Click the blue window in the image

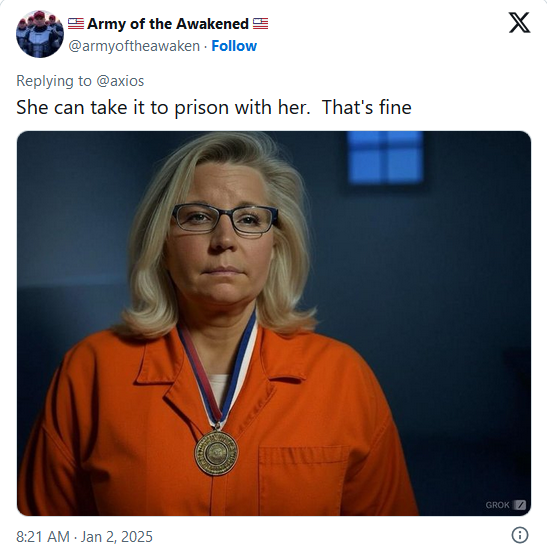386,157
